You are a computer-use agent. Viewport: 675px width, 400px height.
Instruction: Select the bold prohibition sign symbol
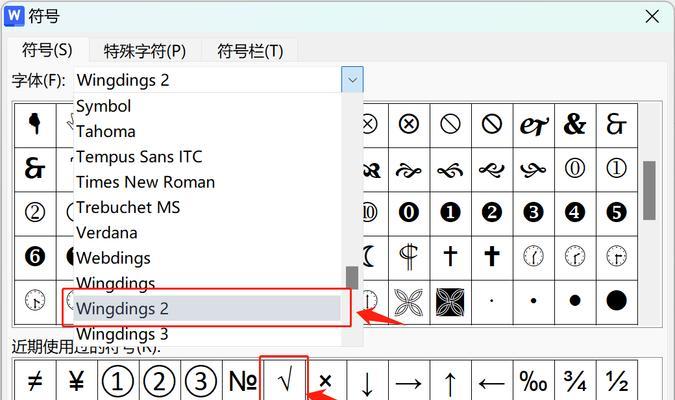click(492, 125)
